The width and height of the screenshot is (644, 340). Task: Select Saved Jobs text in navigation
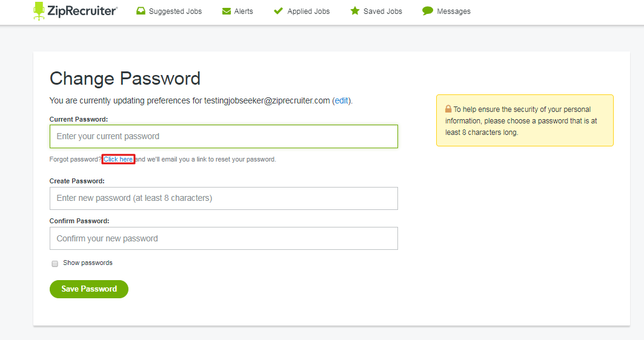pos(383,11)
